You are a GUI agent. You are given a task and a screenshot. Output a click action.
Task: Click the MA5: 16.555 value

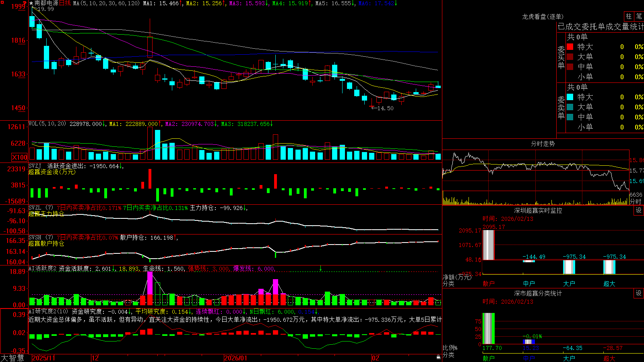[x=333, y=3]
